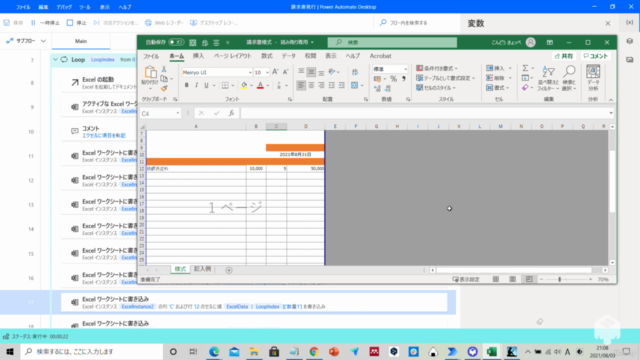The width and height of the screenshot is (640, 360).
Task: Open the Format as Table dropdown
Action: (446, 78)
